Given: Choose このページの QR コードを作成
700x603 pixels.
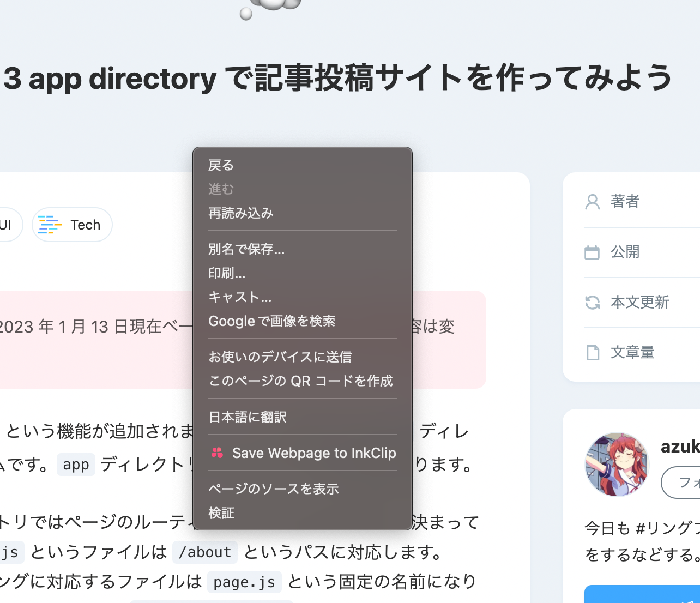Looking at the screenshot, I should click(300, 381).
